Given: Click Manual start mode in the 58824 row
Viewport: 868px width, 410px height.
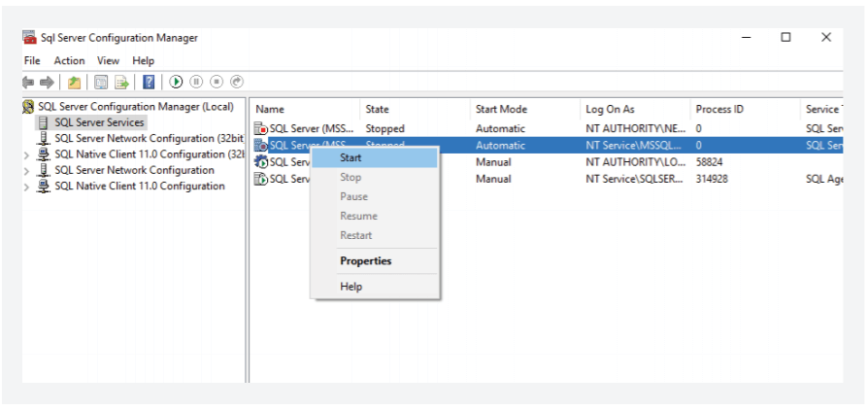Looking at the screenshot, I should [x=493, y=162].
